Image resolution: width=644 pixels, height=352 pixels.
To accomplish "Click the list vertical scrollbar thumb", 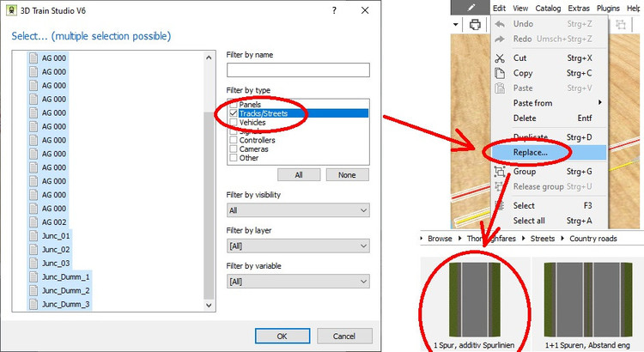I will point(209,205).
